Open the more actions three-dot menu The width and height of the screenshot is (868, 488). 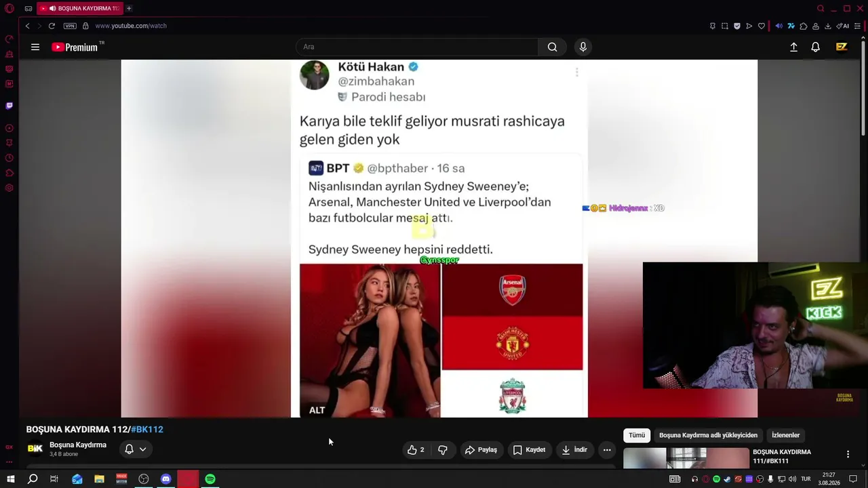point(607,449)
